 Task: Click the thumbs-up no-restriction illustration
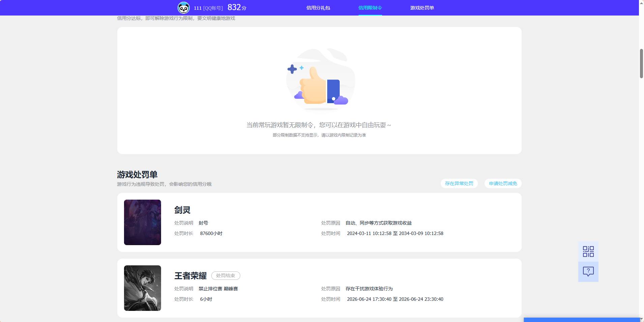tap(320, 80)
